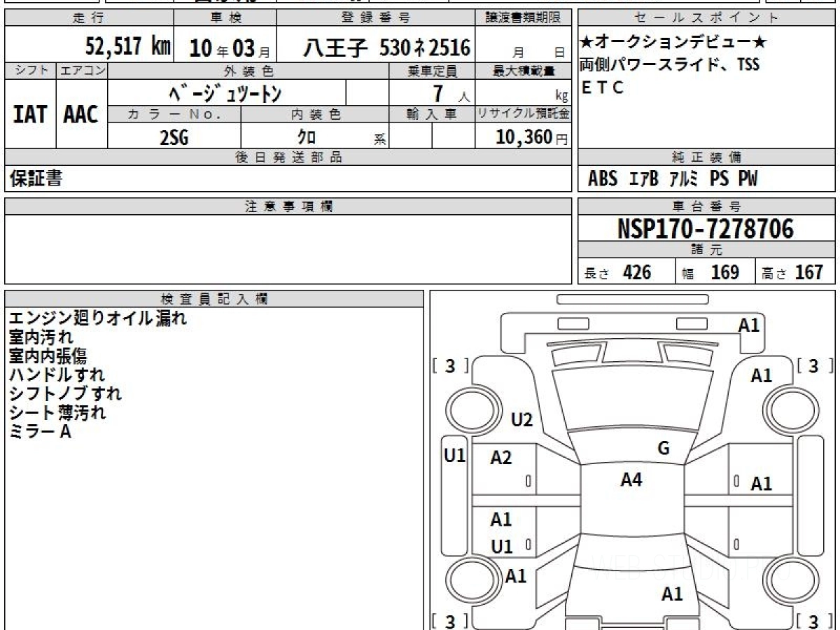Select the ETC sales point text
Image resolution: width=840 pixels, height=630 pixels.
click(x=601, y=87)
